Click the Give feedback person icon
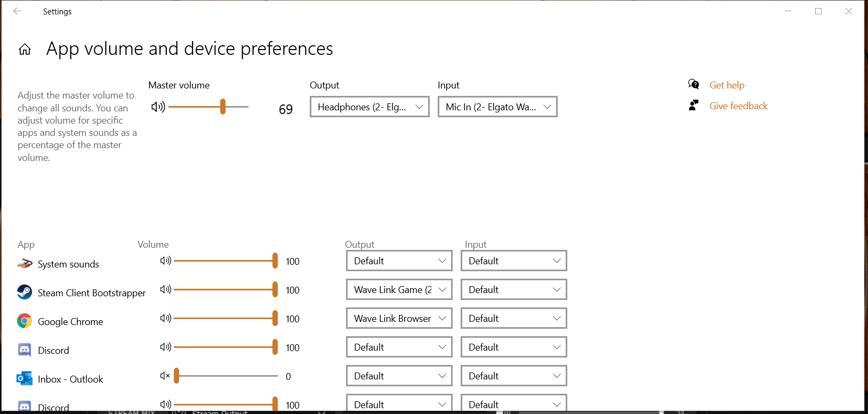Image resolution: width=868 pixels, height=414 pixels. 693,105
